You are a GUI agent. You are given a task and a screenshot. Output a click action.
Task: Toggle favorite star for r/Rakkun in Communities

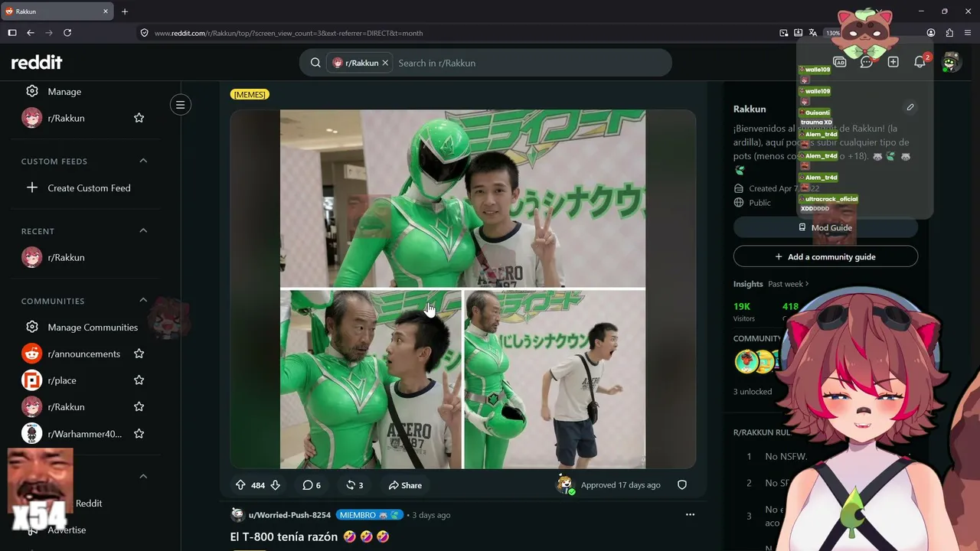point(139,407)
